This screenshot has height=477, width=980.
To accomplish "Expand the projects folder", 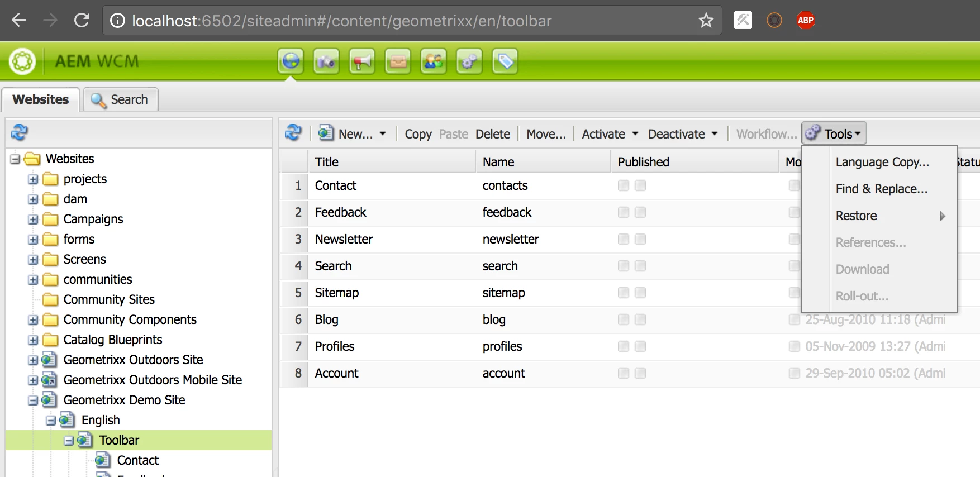I will pyautogui.click(x=33, y=179).
